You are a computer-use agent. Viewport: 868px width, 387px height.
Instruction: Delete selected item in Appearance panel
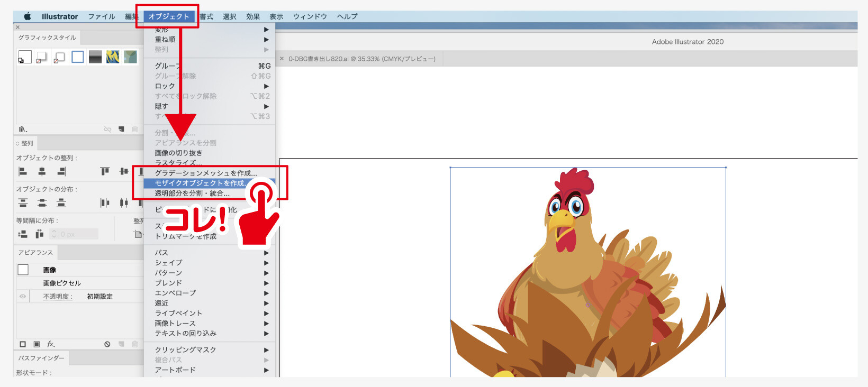(135, 344)
